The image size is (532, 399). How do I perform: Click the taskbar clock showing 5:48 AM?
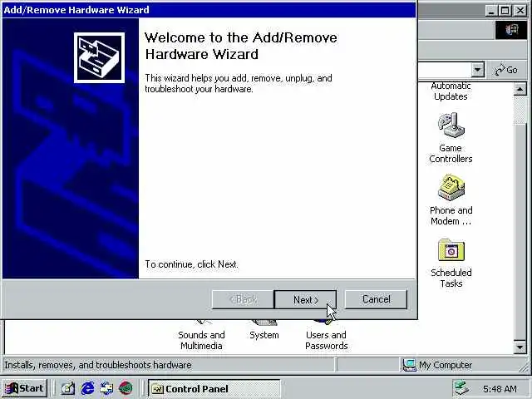[x=500, y=389]
